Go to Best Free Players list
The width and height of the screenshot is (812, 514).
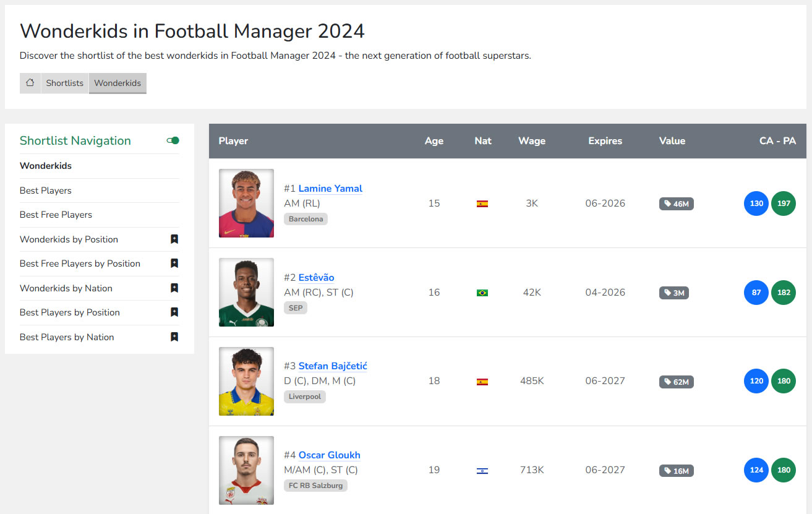click(x=56, y=215)
